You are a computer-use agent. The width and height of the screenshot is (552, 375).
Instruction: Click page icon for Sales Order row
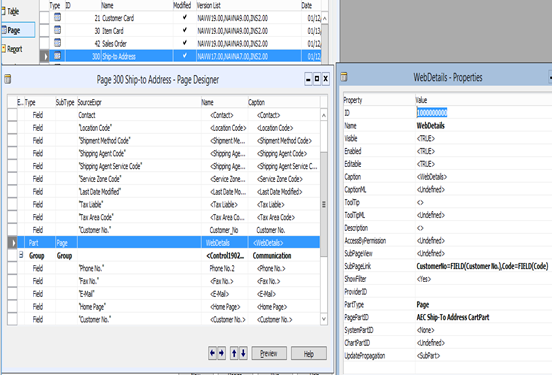[x=57, y=43]
